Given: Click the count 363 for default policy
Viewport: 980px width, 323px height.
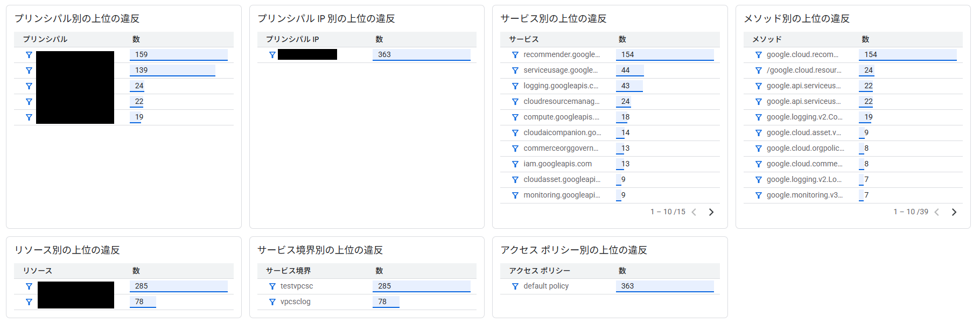Looking at the screenshot, I should pos(628,286).
